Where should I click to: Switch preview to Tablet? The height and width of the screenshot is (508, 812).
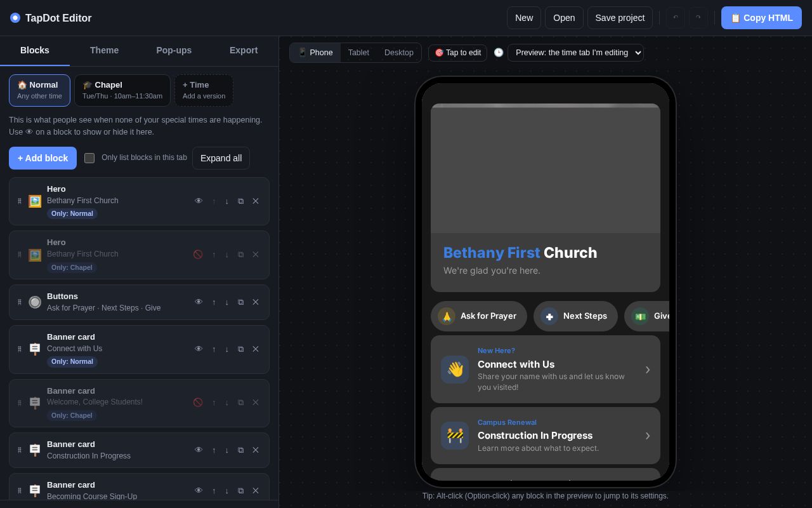click(x=358, y=53)
